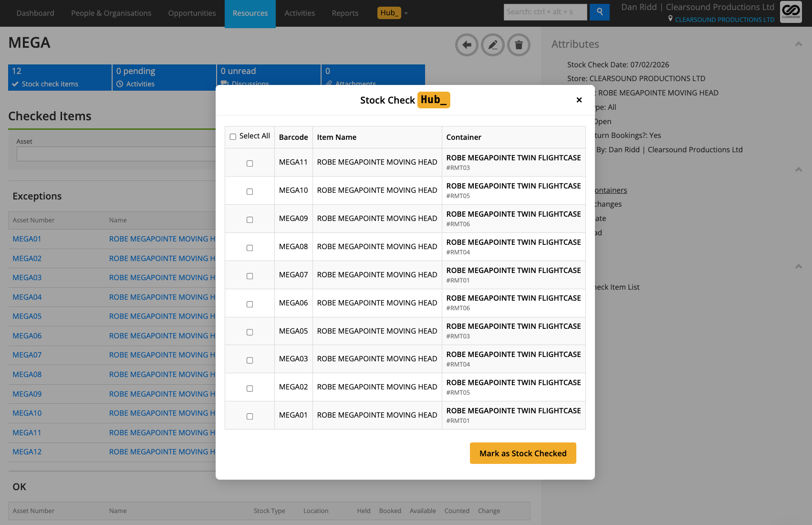This screenshot has height=525, width=812.
Task: Tick the checkbox for MEGA05 row
Action: click(250, 332)
